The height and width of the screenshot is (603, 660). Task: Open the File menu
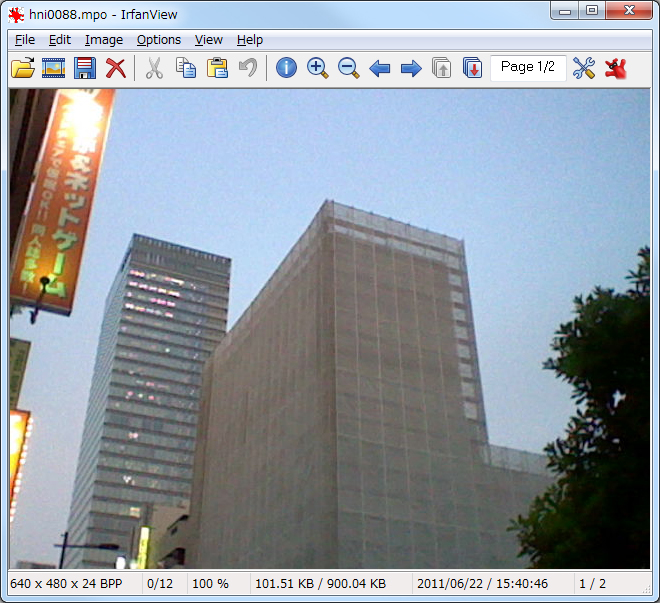25,40
